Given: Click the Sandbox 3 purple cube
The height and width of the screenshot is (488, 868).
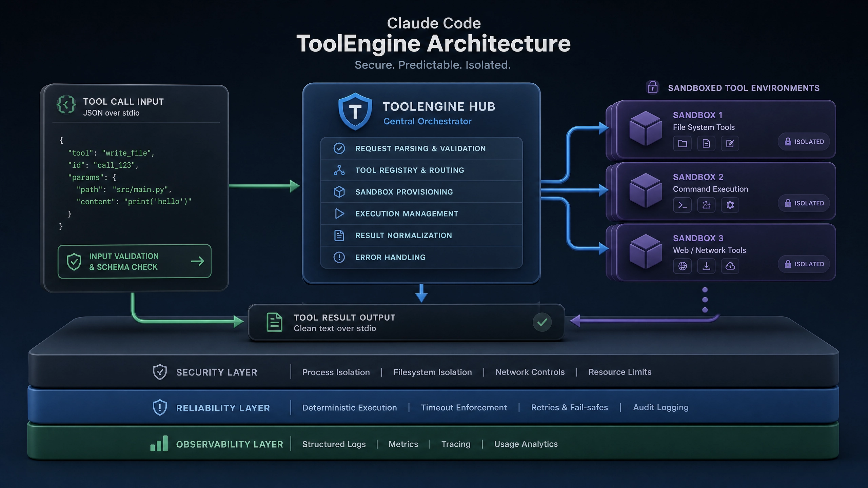Looking at the screenshot, I should [x=645, y=251].
